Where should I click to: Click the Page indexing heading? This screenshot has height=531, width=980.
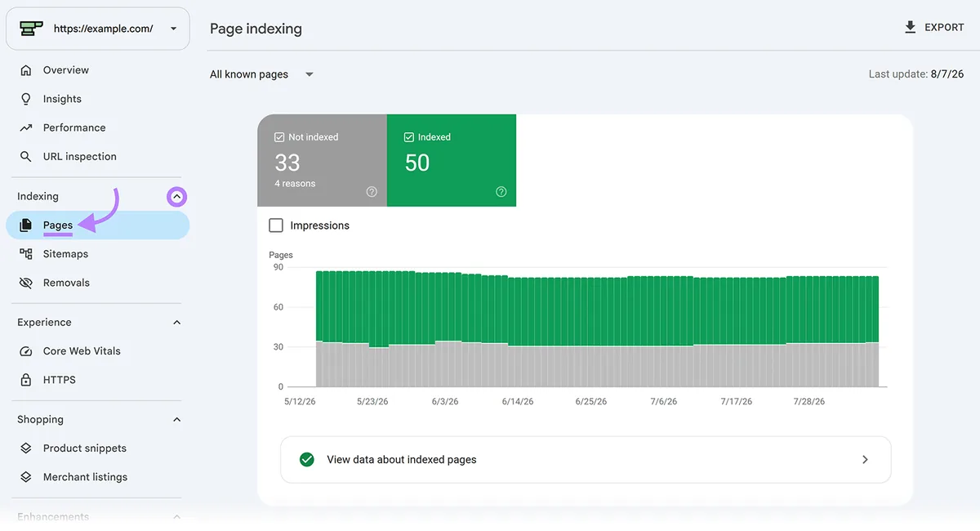click(256, 29)
